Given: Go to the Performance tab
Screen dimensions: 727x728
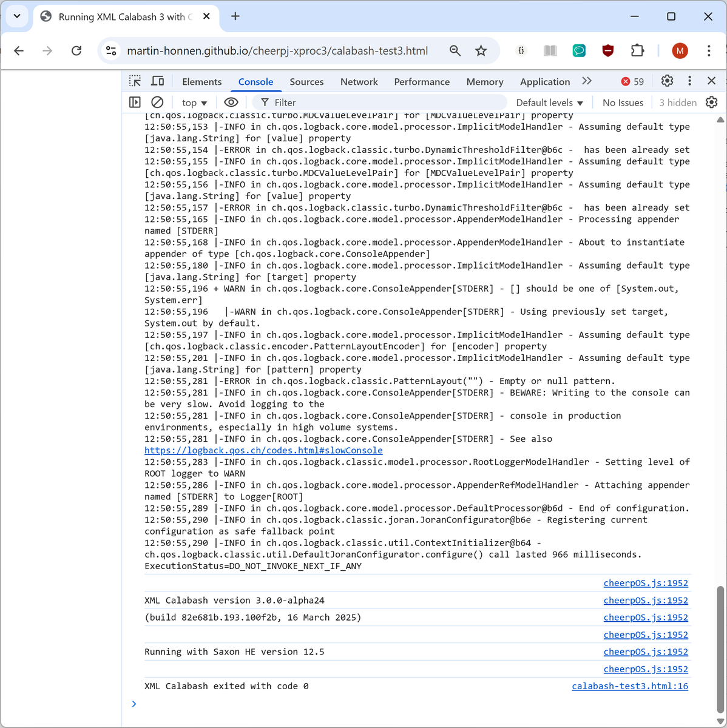Looking at the screenshot, I should point(422,82).
